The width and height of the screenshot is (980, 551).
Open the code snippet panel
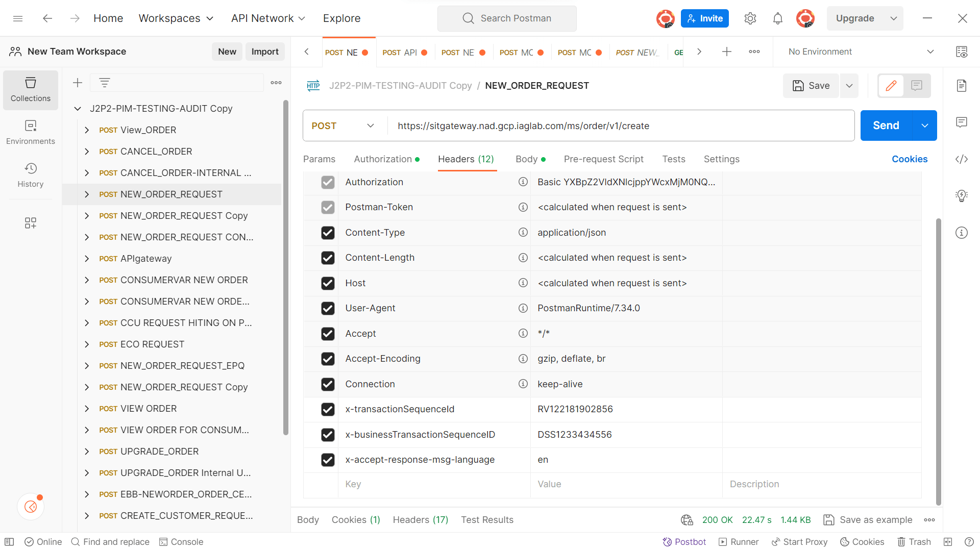coord(962,159)
